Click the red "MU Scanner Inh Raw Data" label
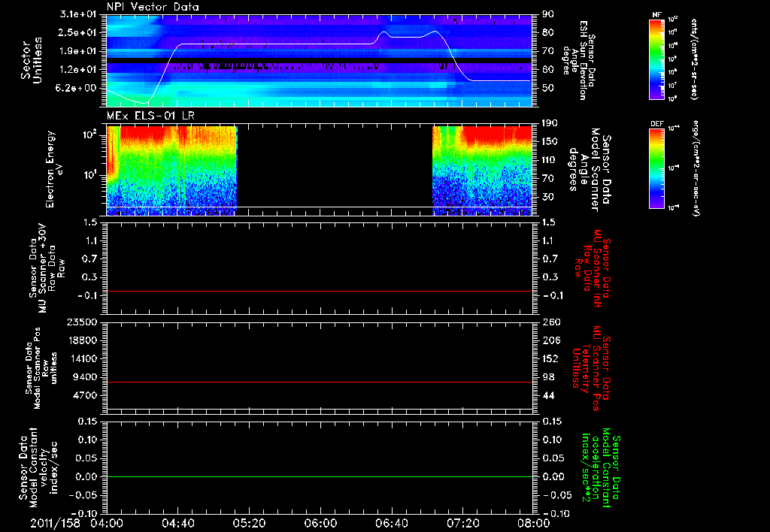Screen dimensions: 770x532 [x=593, y=268]
